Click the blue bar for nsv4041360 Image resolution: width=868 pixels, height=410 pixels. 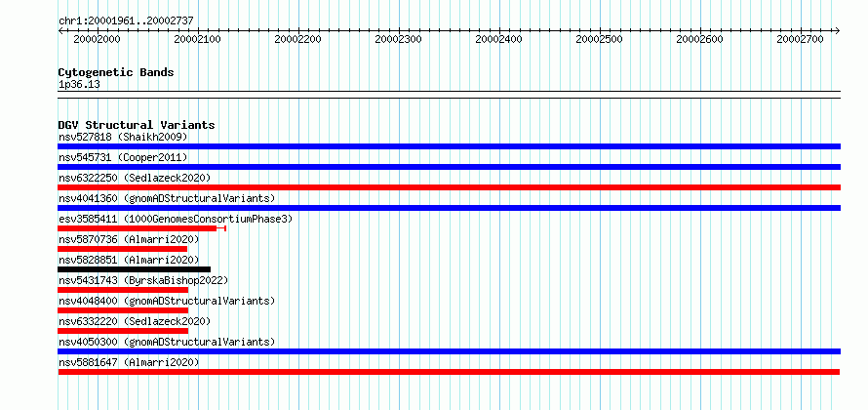pyautogui.click(x=450, y=208)
